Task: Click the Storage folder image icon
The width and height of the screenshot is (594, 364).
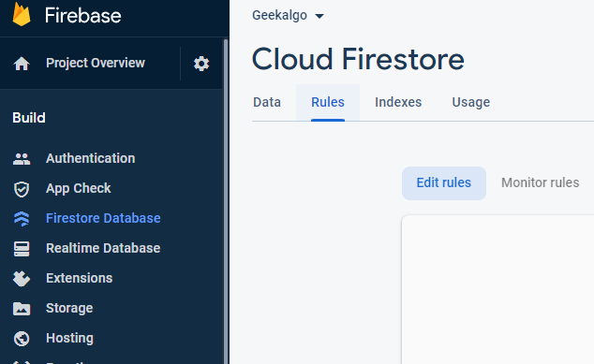Action: pyautogui.click(x=22, y=309)
